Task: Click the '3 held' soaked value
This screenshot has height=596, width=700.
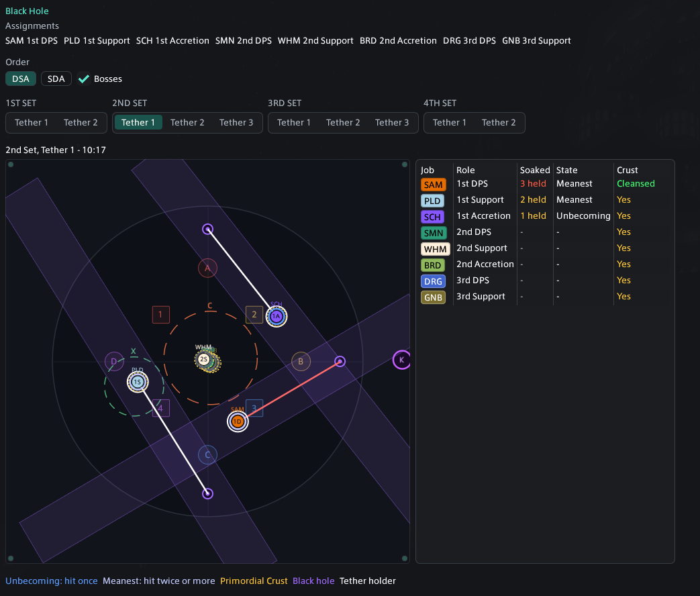Action: (x=533, y=183)
